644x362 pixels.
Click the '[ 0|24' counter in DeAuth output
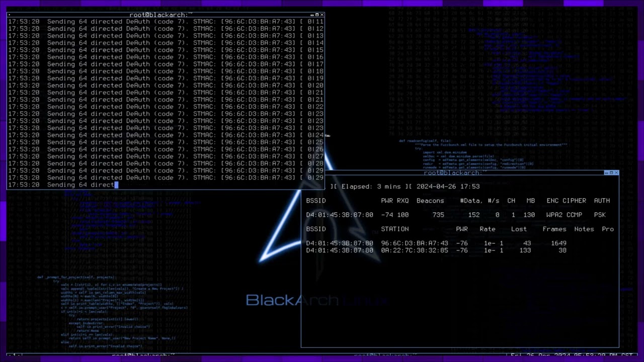pyautogui.click(x=311, y=135)
